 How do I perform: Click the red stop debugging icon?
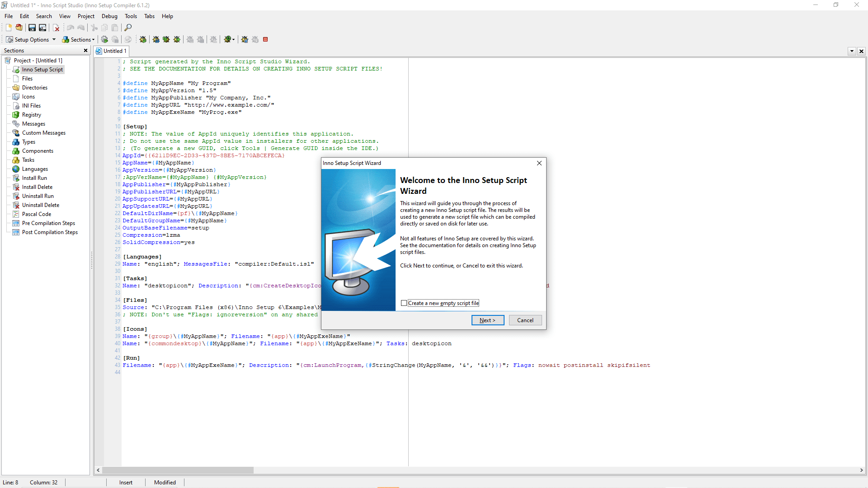click(265, 39)
